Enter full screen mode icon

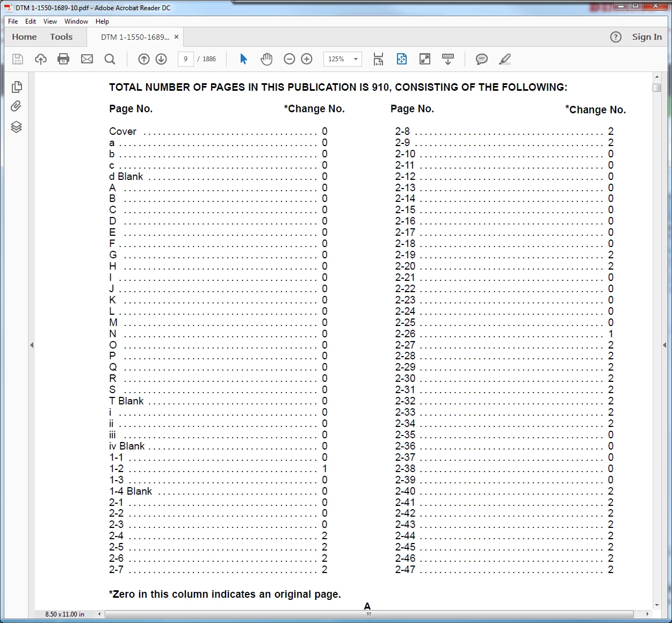[x=425, y=59]
